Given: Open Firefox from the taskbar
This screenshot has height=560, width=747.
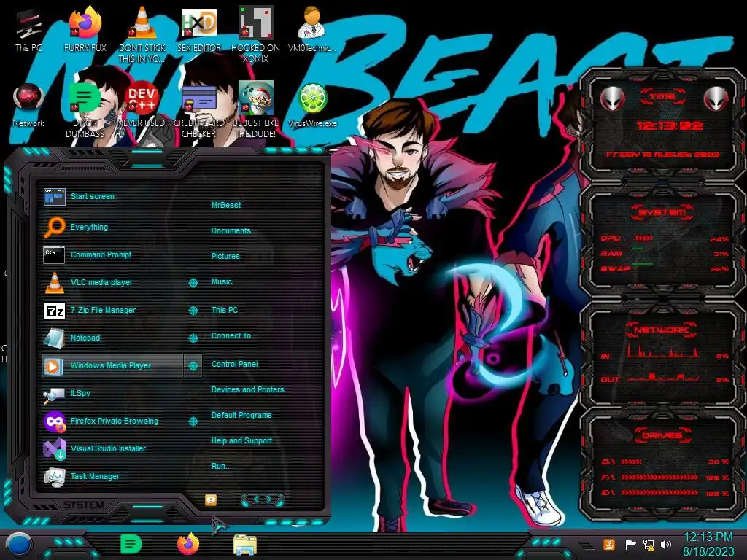Looking at the screenshot, I should 188,544.
